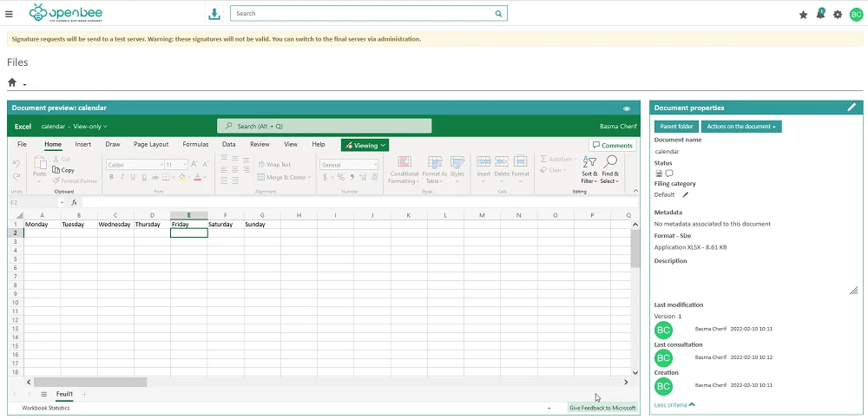
Task: Open all sheets list icon
Action: pos(43,394)
